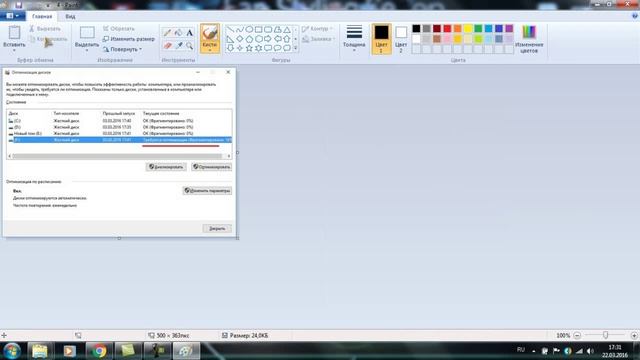Choose the red palette swatch
Viewport: 640px width, 360px height.
pyautogui.click(x=447, y=29)
